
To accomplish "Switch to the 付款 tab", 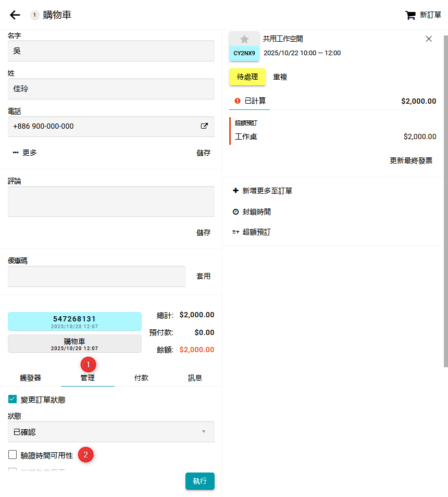I will [141, 378].
